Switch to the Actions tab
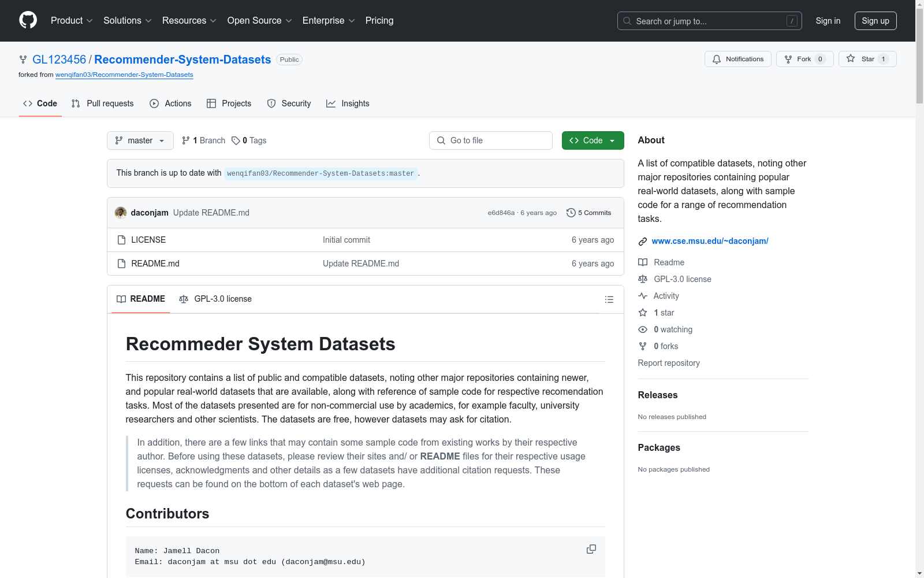 (170, 103)
